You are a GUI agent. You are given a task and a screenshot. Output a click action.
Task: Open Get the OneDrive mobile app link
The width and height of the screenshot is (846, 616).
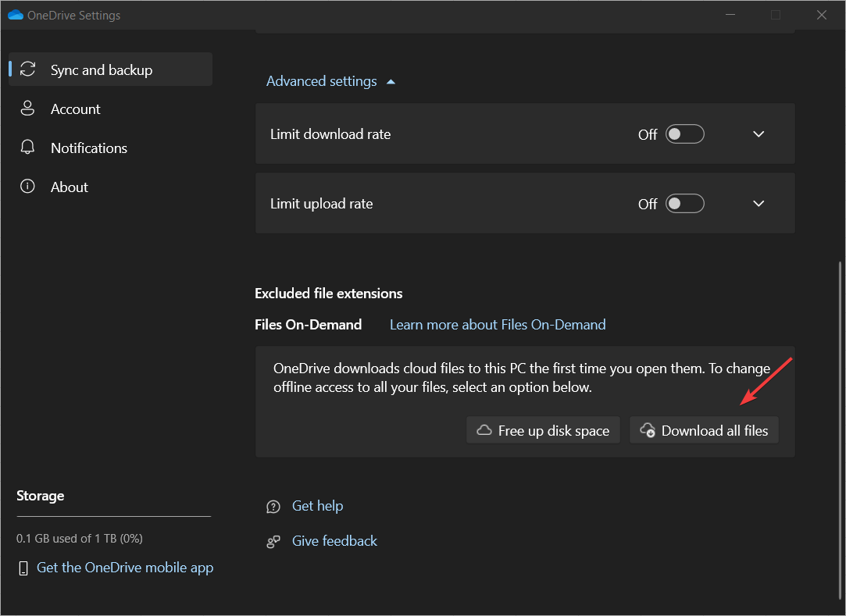coord(125,568)
